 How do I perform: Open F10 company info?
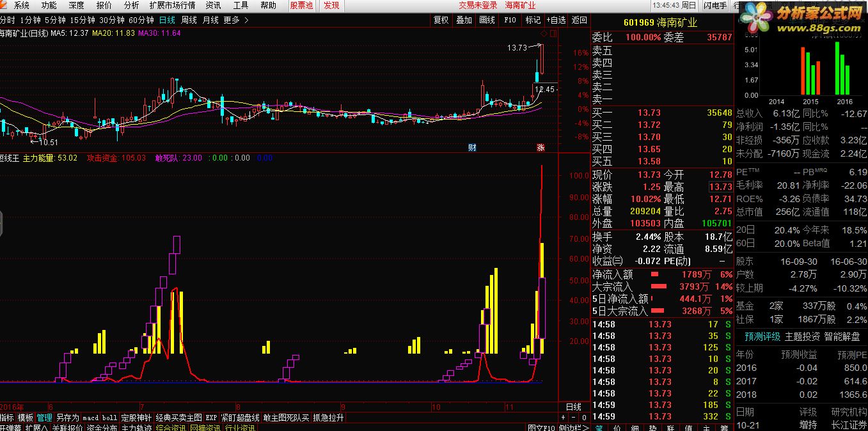510,20
